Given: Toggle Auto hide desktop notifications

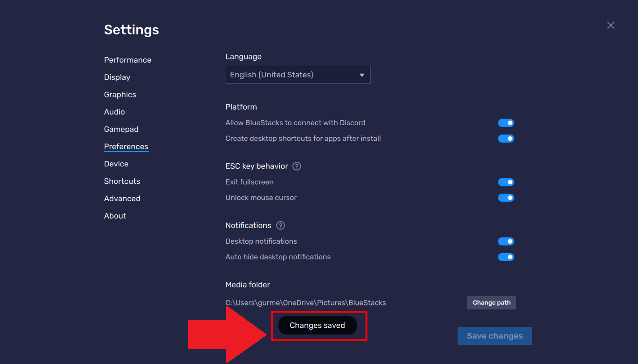Looking at the screenshot, I should coord(506,257).
